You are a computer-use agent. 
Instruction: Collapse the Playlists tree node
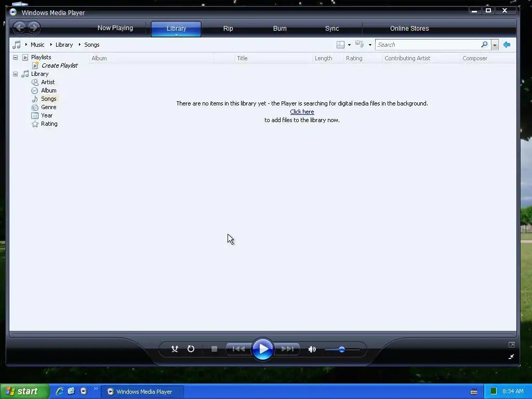click(x=15, y=57)
